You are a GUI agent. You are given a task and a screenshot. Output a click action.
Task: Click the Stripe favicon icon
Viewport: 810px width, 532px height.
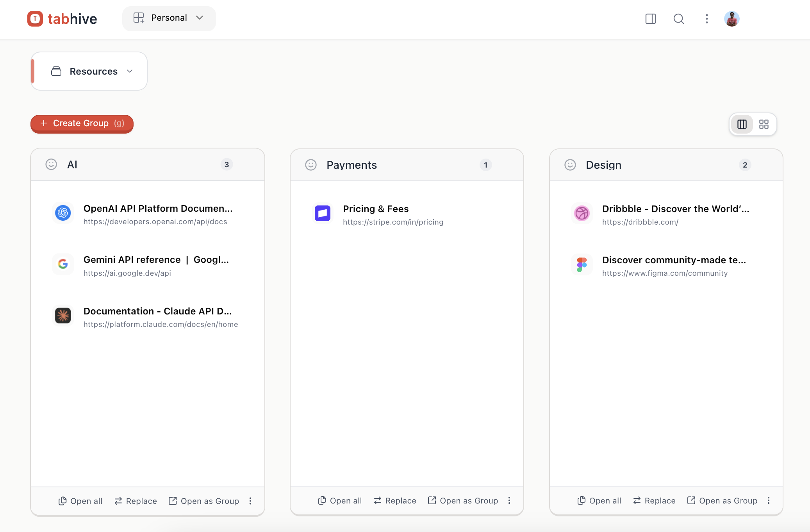coord(323,213)
